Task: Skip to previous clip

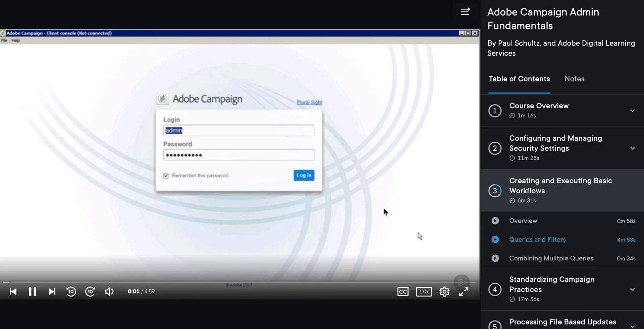Action: 13,292
